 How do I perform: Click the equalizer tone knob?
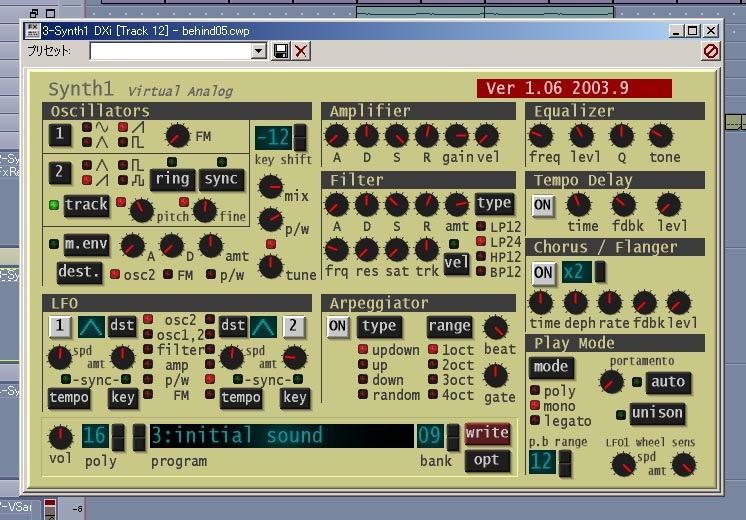pos(661,136)
